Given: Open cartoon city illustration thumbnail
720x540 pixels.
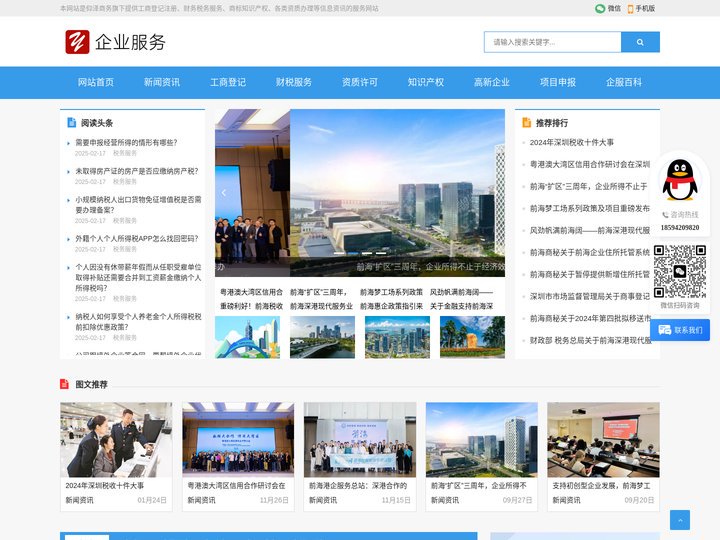Looking at the screenshot, I should [x=248, y=337].
